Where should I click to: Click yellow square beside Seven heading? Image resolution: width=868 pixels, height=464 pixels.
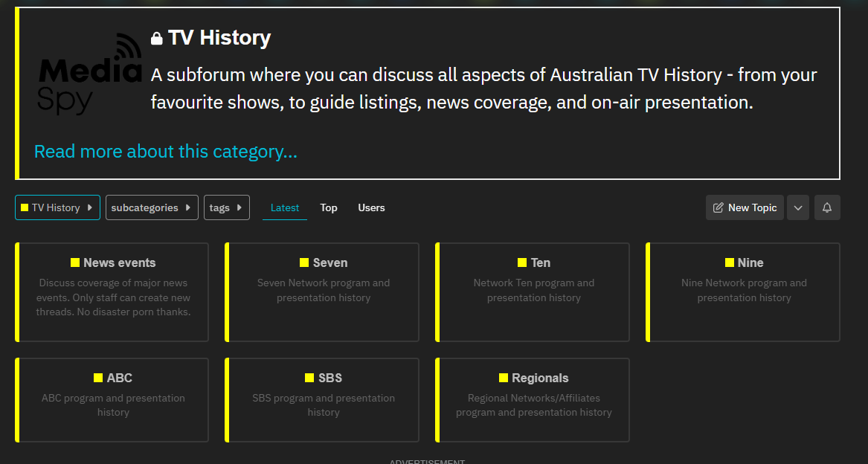[x=304, y=262]
